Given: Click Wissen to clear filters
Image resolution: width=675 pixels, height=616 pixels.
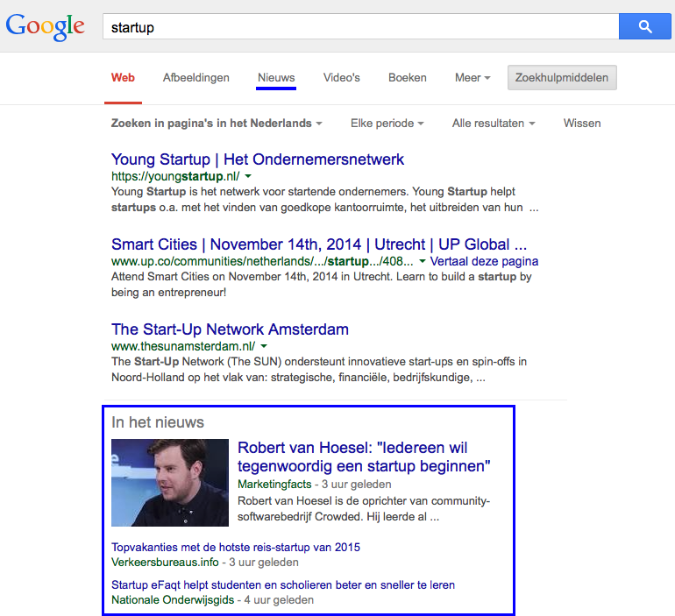Looking at the screenshot, I should (x=581, y=124).
